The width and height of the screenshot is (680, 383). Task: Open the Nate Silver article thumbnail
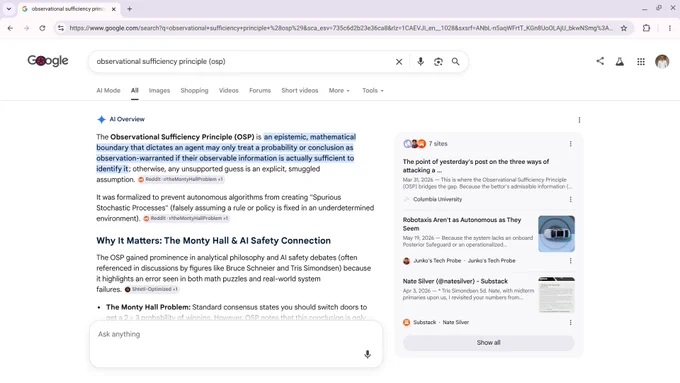[x=556, y=295]
